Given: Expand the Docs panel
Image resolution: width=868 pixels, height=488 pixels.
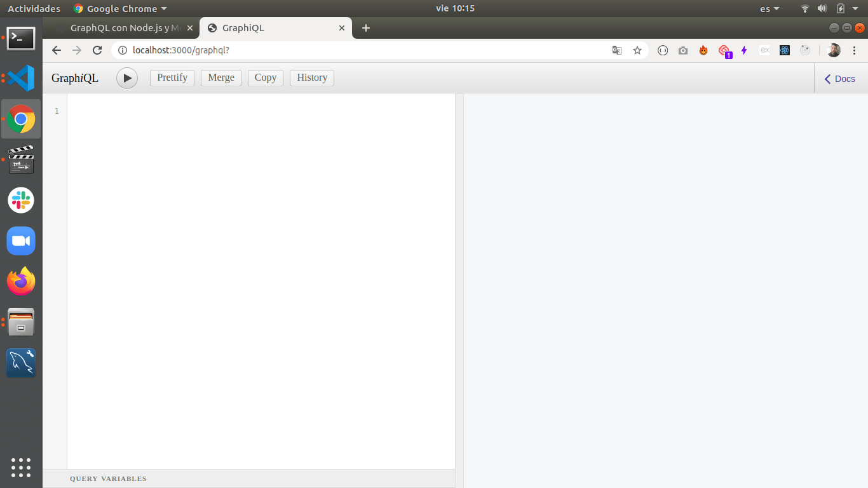Looking at the screenshot, I should coord(840,79).
